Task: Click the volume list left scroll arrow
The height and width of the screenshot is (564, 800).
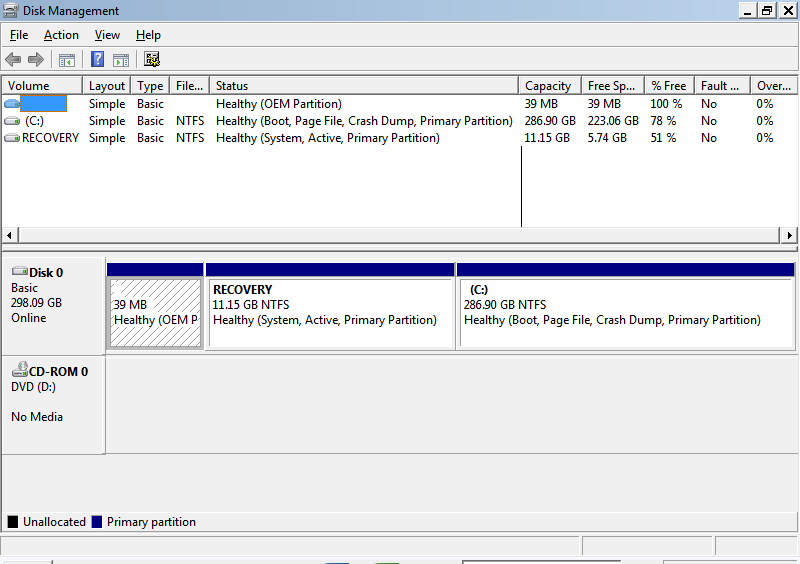Action: (x=10, y=235)
